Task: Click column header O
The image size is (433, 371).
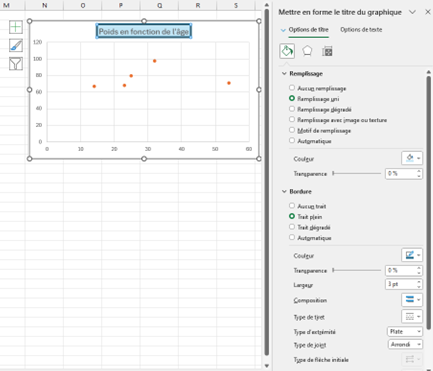Action: coord(83,5)
